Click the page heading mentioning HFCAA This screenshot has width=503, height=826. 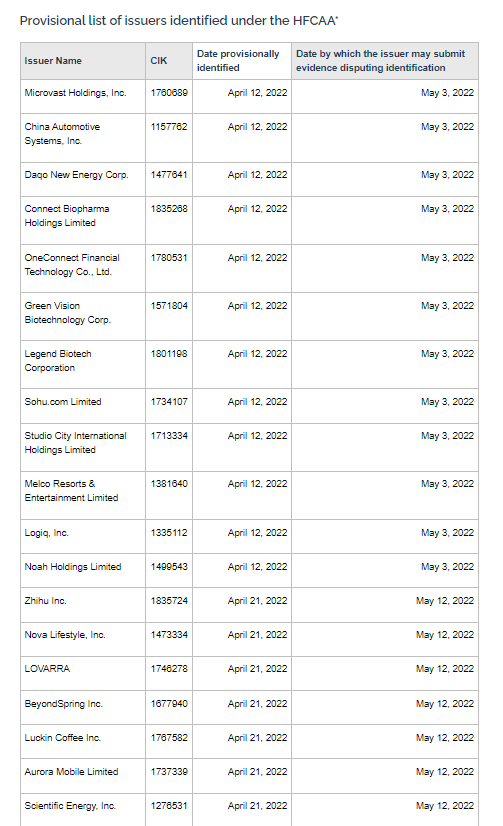[x=179, y=21]
